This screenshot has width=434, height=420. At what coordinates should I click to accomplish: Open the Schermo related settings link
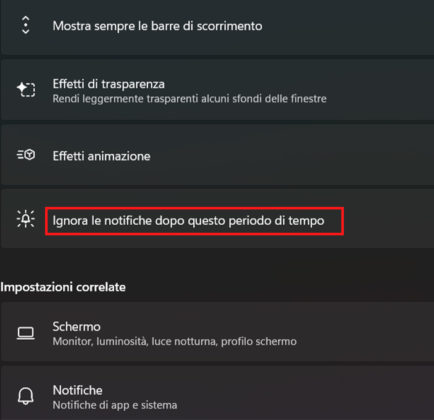tap(217, 332)
